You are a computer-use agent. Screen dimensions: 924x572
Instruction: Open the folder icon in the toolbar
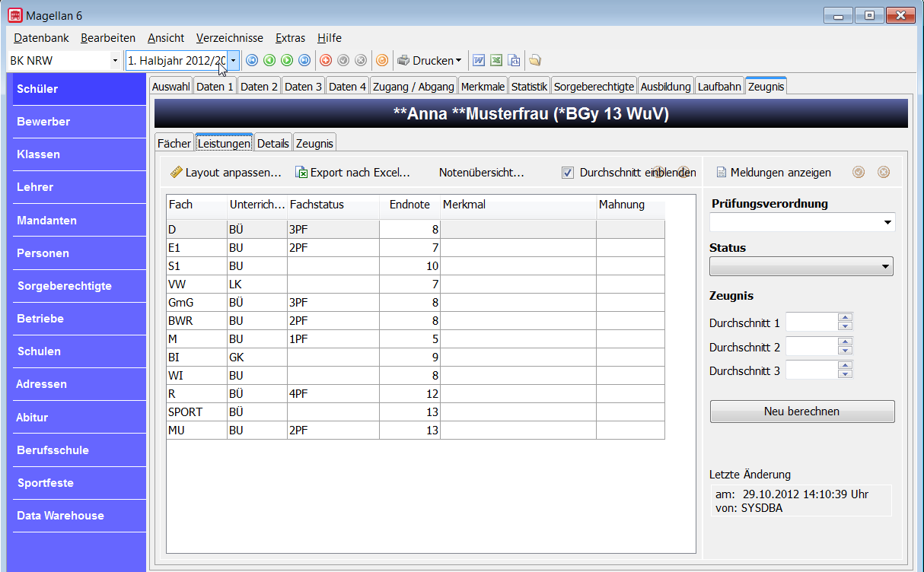535,60
